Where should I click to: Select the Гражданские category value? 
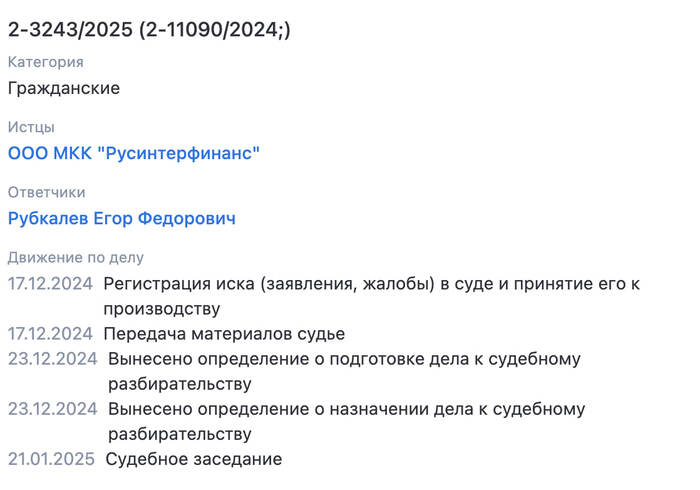[64, 88]
